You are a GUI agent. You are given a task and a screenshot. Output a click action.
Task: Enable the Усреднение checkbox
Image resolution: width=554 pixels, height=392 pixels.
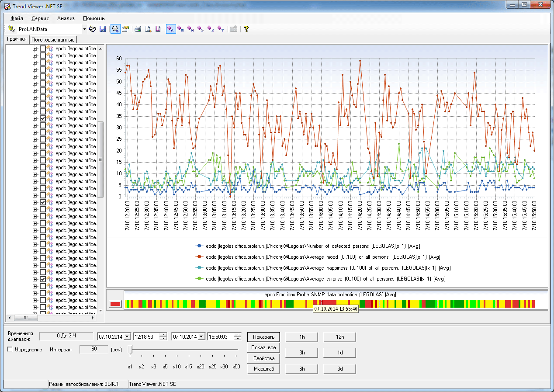[x=10, y=350]
